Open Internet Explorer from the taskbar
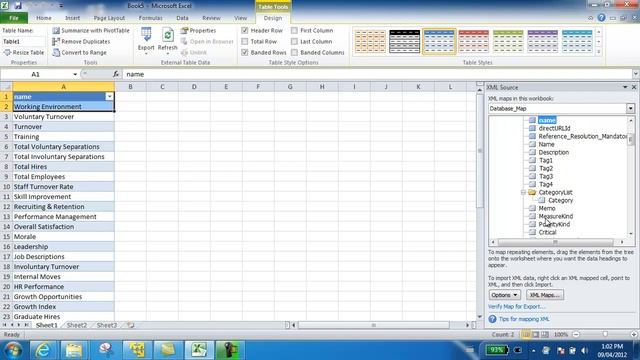 point(43,350)
